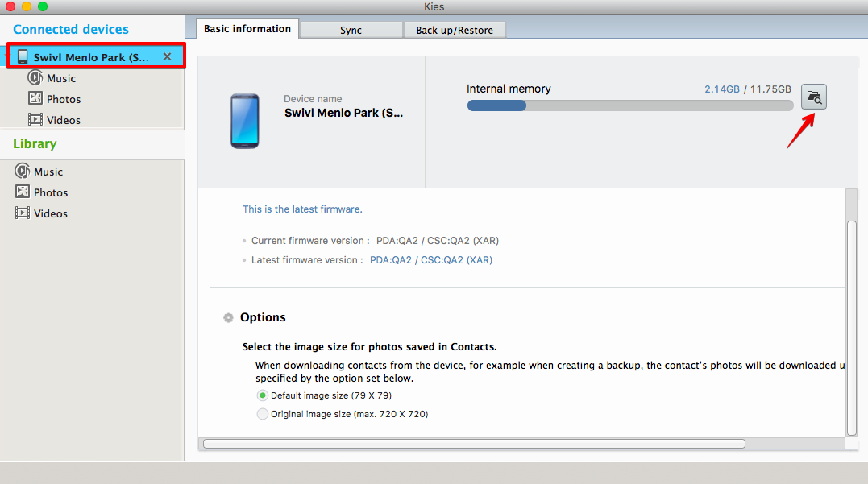Disconnect Swivl Menlo Park device with X
This screenshot has width=868, height=484.
[x=167, y=56]
